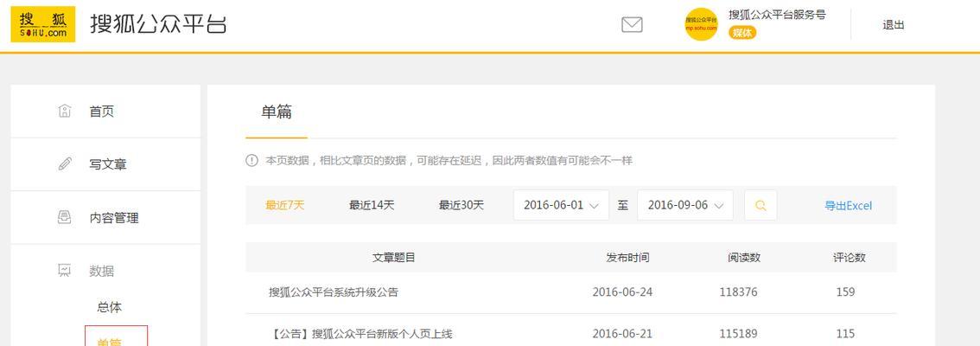Click the 文章题目 column header
The width and height of the screenshot is (980, 346).
click(394, 257)
